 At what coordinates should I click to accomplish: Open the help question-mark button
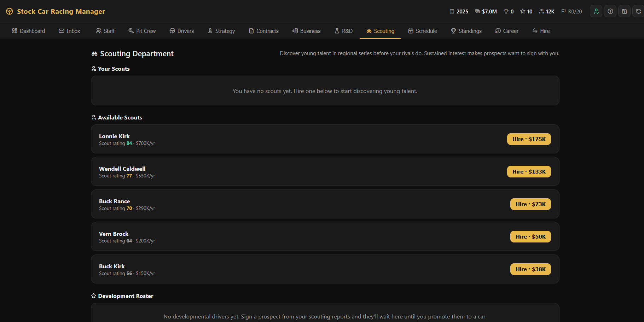[x=610, y=11]
